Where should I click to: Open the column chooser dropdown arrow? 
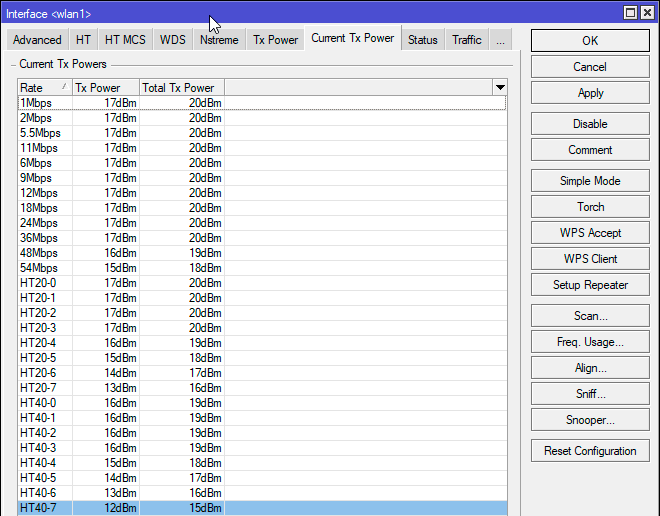[500, 88]
